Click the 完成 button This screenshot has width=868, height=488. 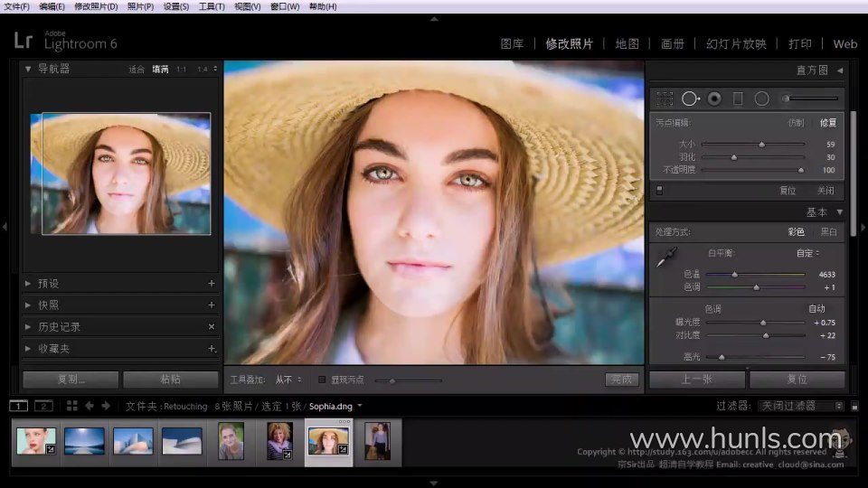pyautogui.click(x=622, y=380)
